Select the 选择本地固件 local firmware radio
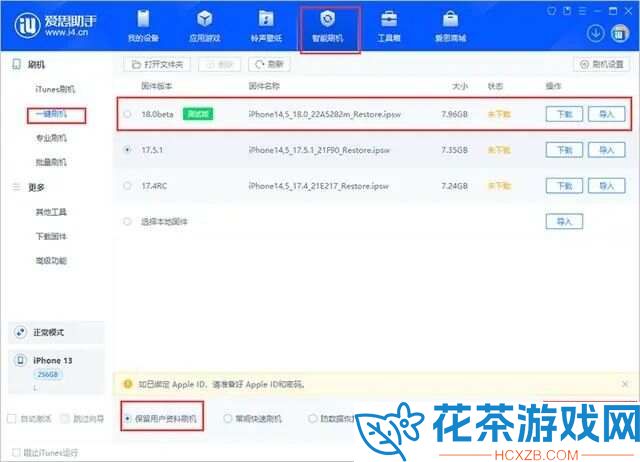Image resolution: width=640 pixels, height=462 pixels. click(127, 222)
